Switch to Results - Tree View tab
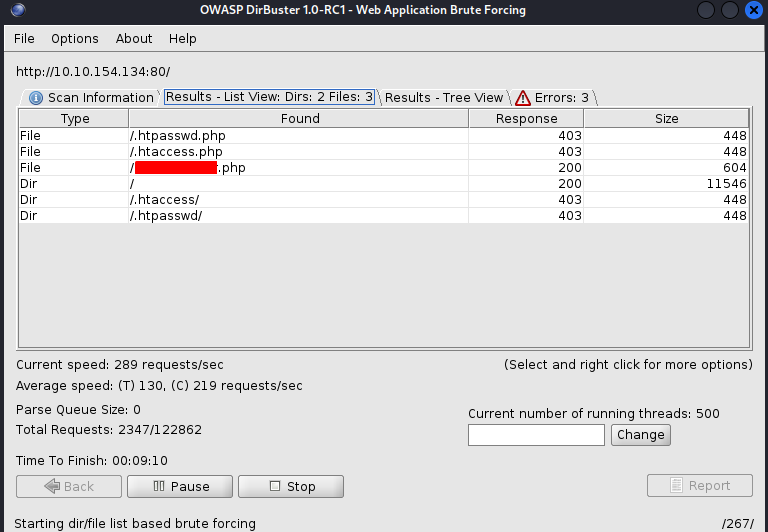Viewport: 768px width, 532px height. click(444, 98)
